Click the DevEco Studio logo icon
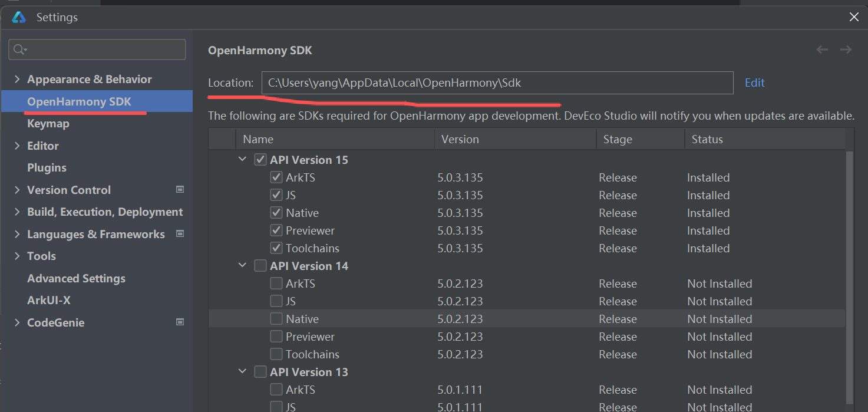 [19, 18]
